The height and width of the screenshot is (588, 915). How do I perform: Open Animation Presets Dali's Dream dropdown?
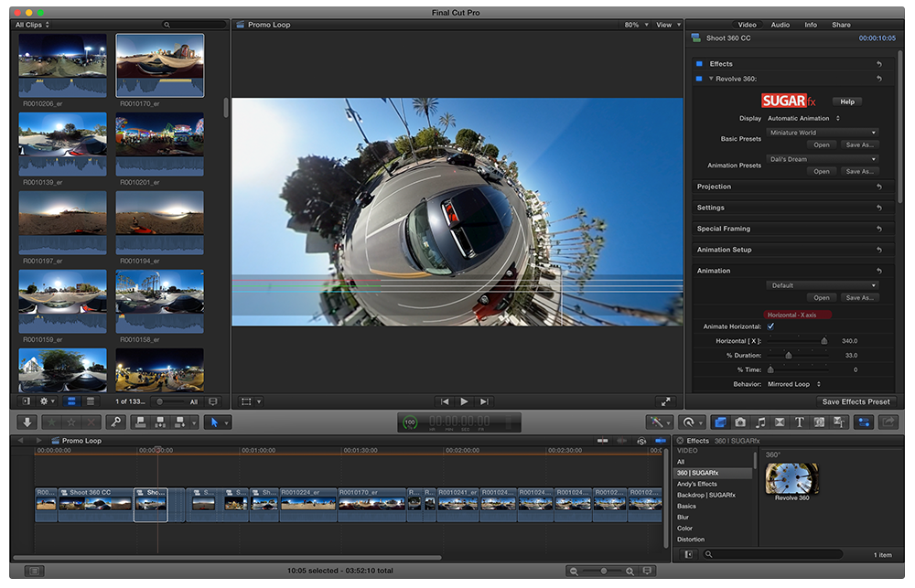tap(822, 159)
